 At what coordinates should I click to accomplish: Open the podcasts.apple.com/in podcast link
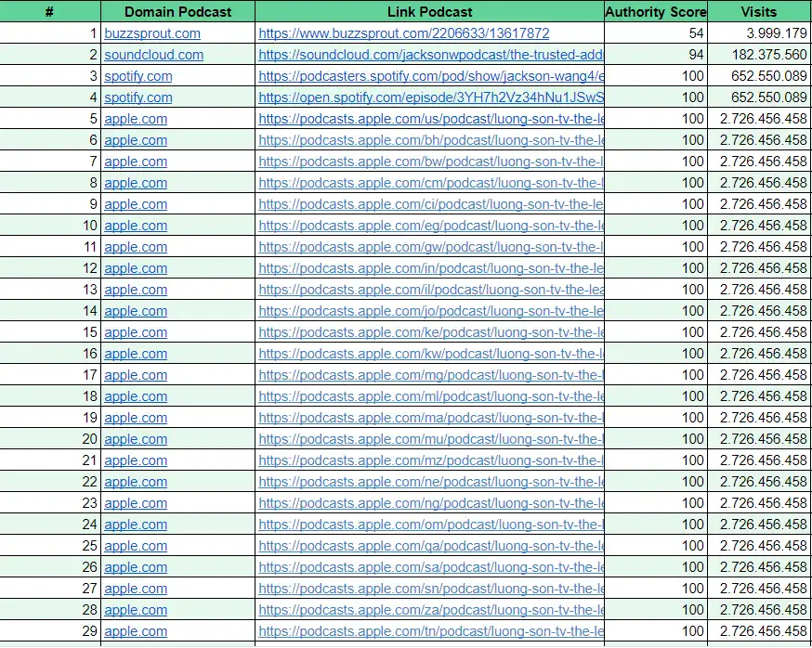pos(431,268)
